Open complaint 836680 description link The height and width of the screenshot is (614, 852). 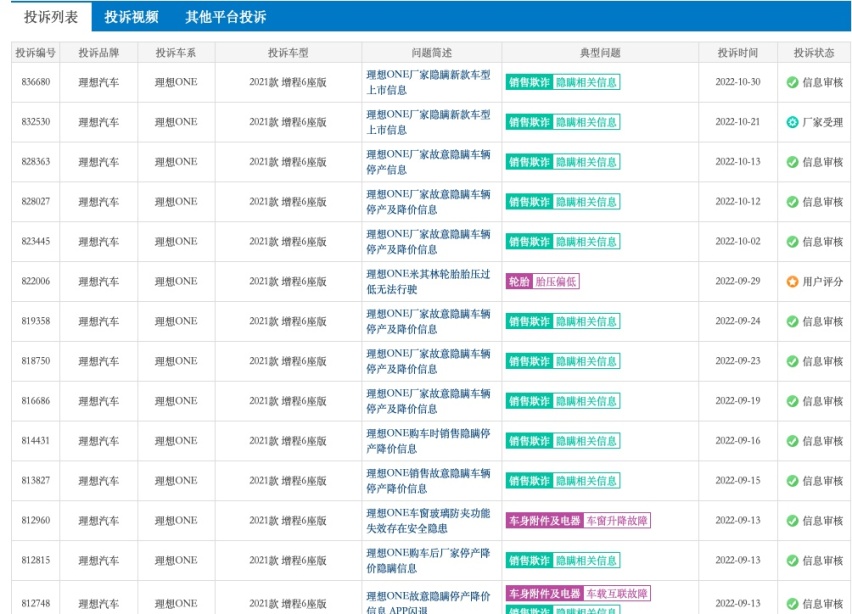[428, 82]
